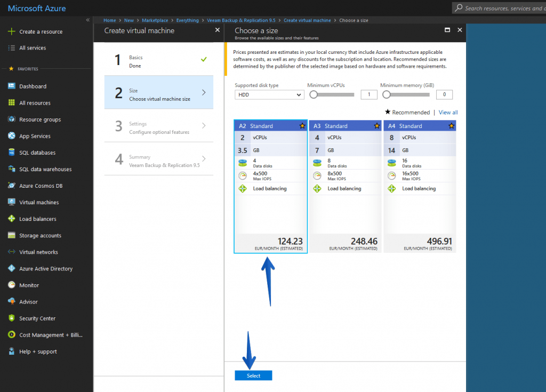Collapse the left sidebar with double chevron
Screen dimensions: 546x392
point(88,20)
